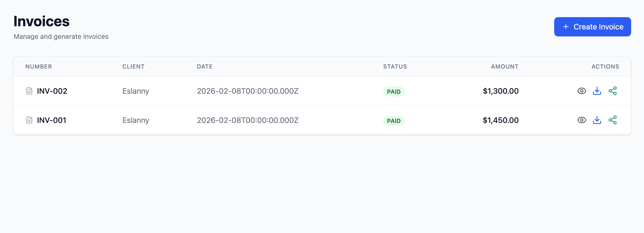Image resolution: width=644 pixels, height=233 pixels.
Task: Share invoice INV-002 via the green share icon
Action: tap(613, 91)
